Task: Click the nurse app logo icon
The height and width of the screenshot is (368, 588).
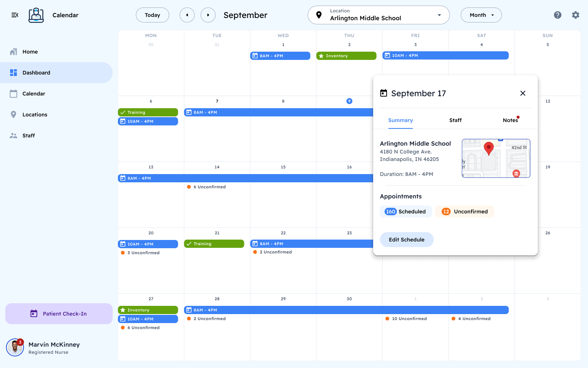Action: click(36, 15)
